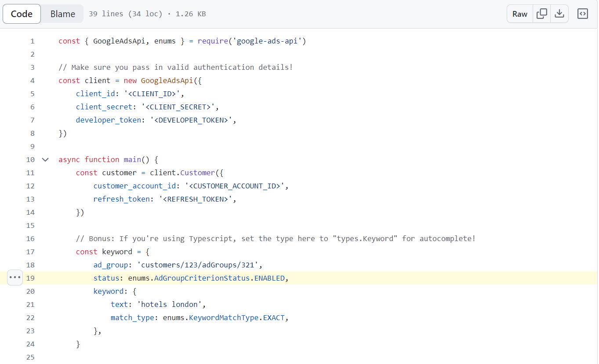The image size is (599, 364).
Task: Click the 'customers/123/adGroups/321' string
Action: pos(198,265)
